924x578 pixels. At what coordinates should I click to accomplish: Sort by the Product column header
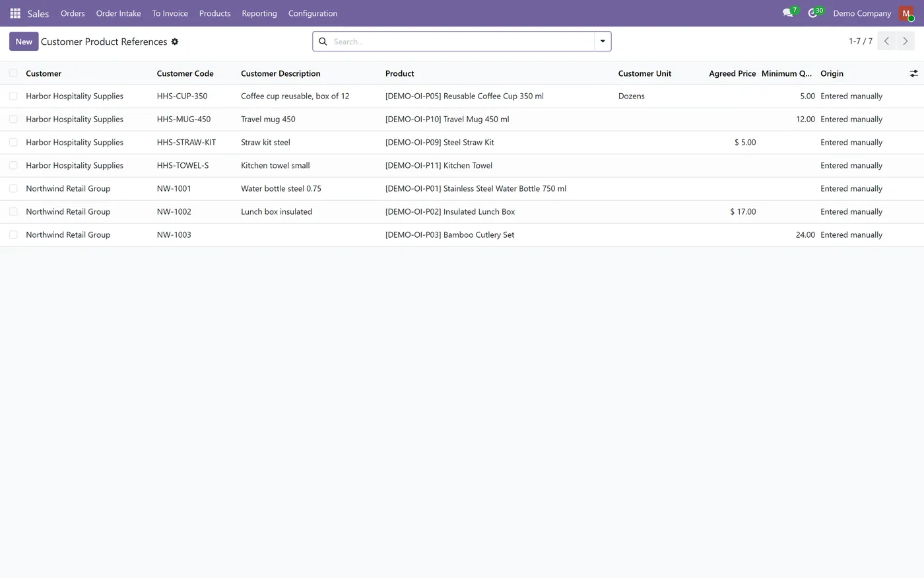(400, 73)
